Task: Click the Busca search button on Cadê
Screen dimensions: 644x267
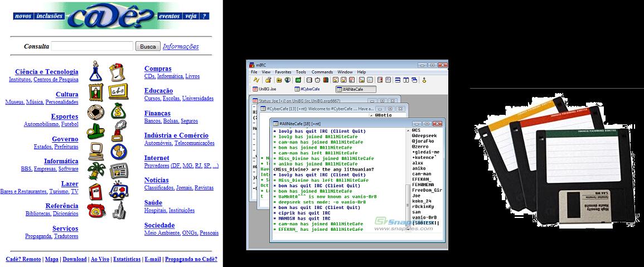Action: (x=148, y=46)
